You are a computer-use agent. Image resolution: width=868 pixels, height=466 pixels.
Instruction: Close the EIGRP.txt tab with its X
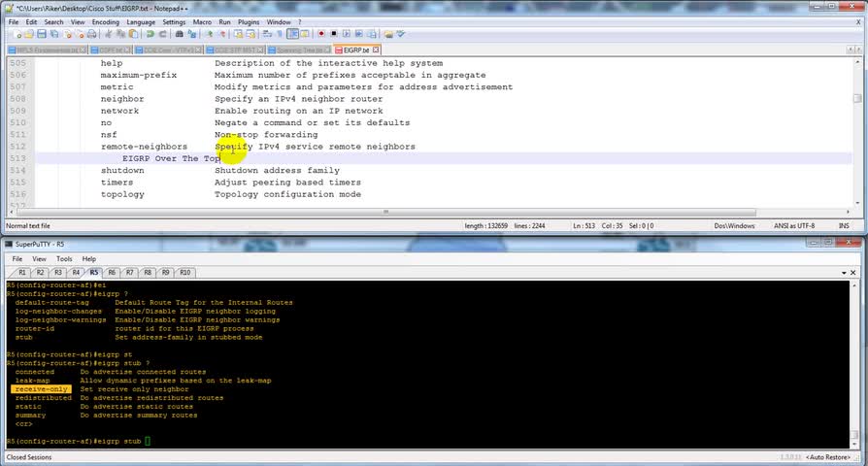(x=376, y=50)
